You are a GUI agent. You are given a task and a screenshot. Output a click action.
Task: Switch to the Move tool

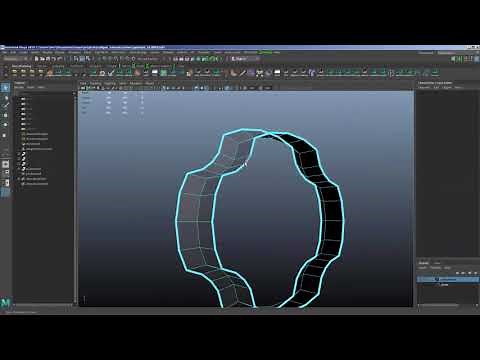tap(5, 115)
